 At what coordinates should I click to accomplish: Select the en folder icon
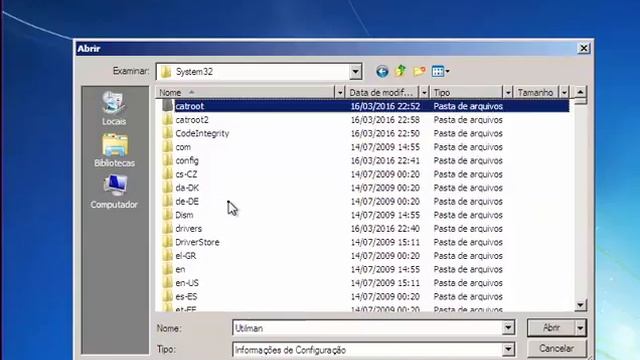tap(167, 269)
